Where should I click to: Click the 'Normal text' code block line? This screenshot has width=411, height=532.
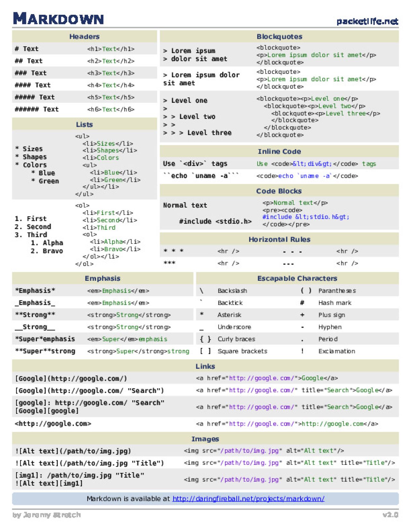point(185,205)
